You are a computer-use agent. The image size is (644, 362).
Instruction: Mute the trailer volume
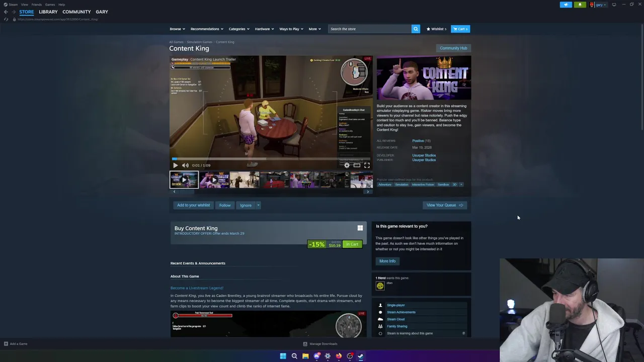point(185,165)
